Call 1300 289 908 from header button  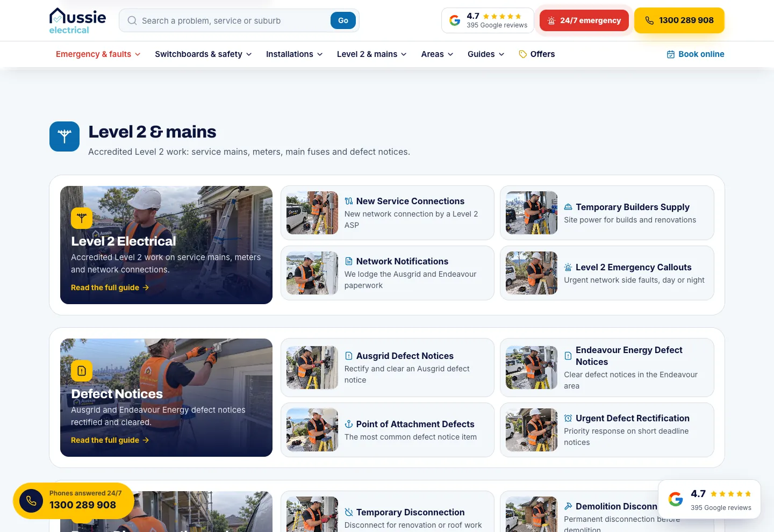tap(679, 20)
